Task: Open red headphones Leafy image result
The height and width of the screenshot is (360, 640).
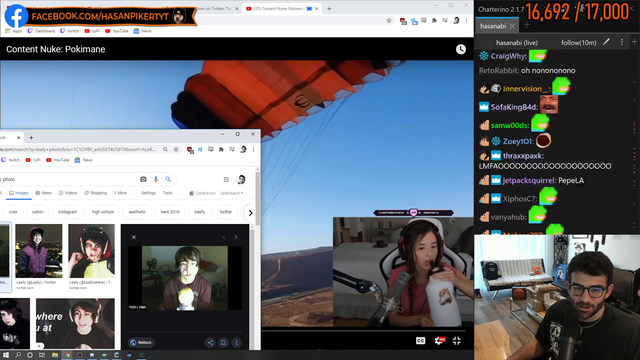Action: click(x=91, y=251)
